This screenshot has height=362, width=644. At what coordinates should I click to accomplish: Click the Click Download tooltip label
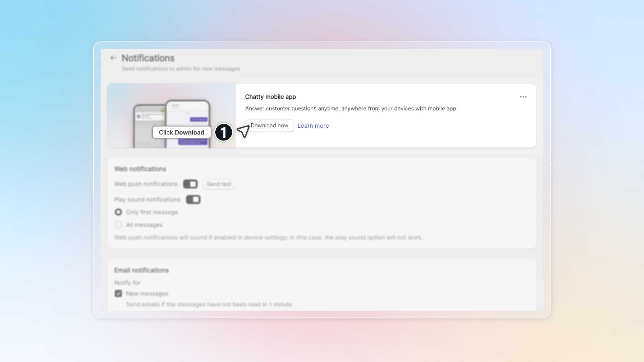click(181, 132)
